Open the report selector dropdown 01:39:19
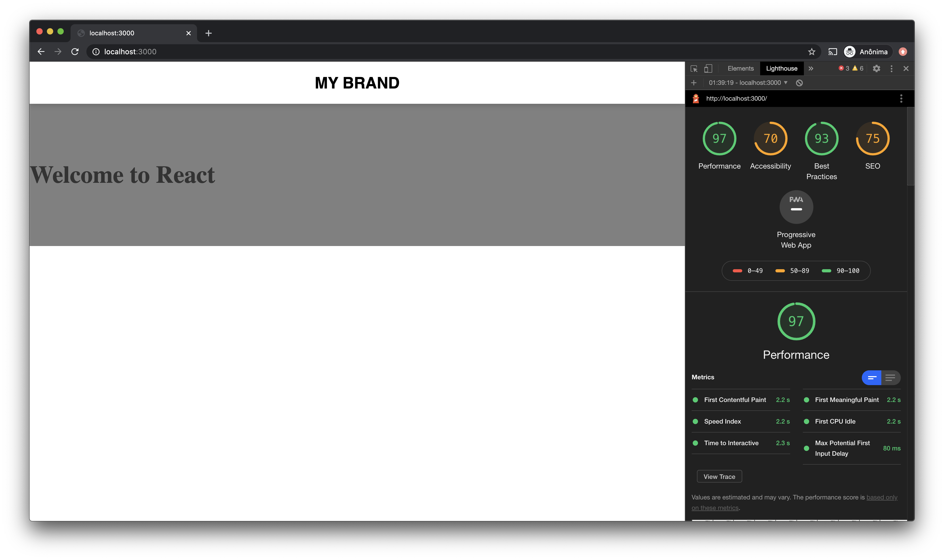 click(748, 83)
